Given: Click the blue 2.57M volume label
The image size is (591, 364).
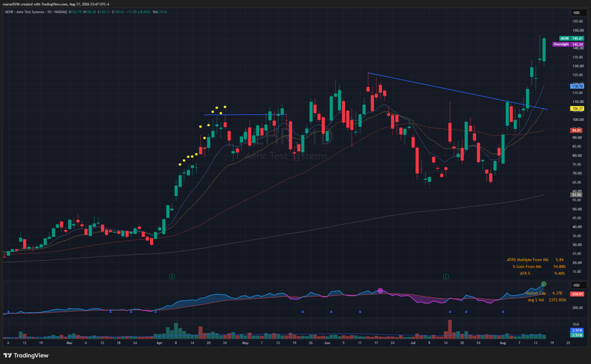Looking at the screenshot, I should click(x=577, y=330).
